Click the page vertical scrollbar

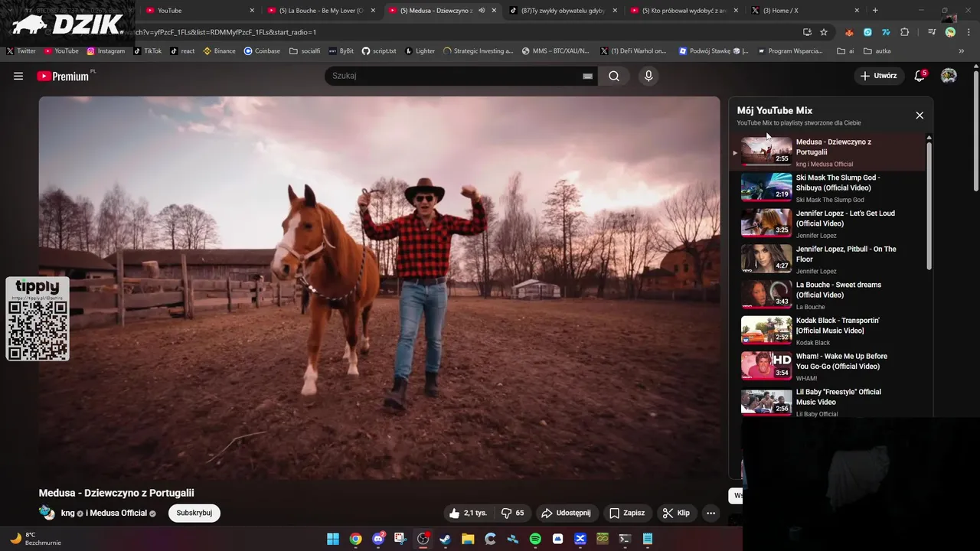pos(975,130)
